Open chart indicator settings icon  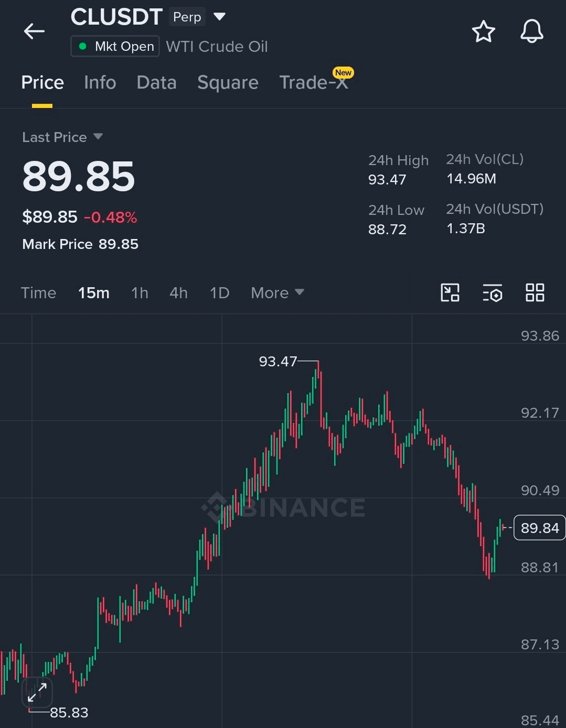493,293
